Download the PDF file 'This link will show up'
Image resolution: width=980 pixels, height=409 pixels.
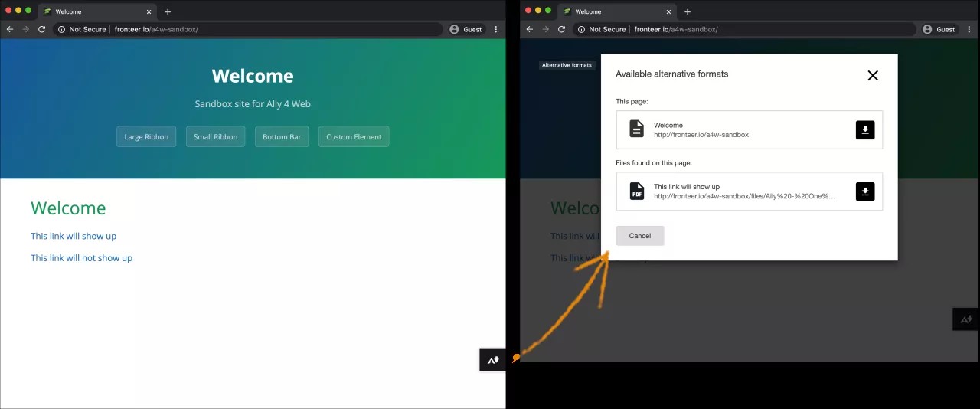(864, 191)
